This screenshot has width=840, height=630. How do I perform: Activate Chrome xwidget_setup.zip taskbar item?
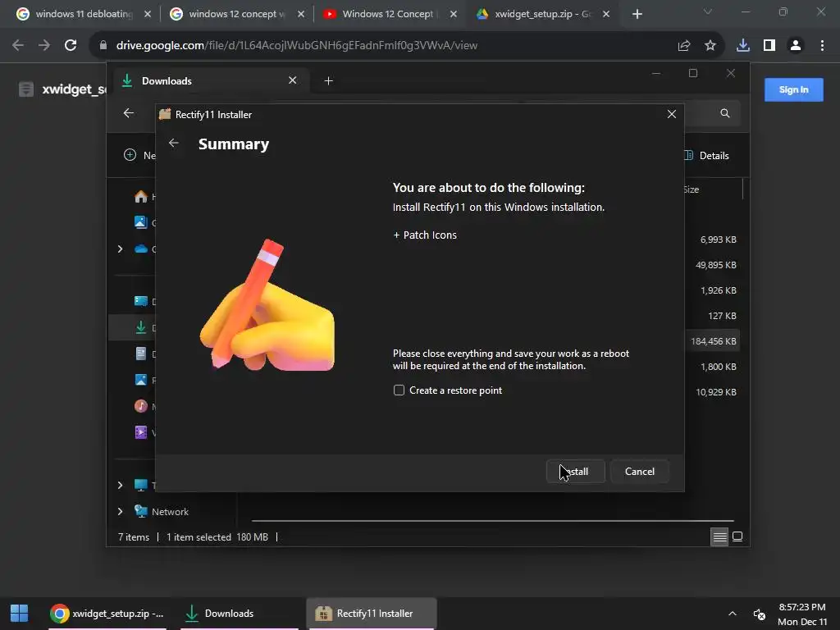click(107, 614)
